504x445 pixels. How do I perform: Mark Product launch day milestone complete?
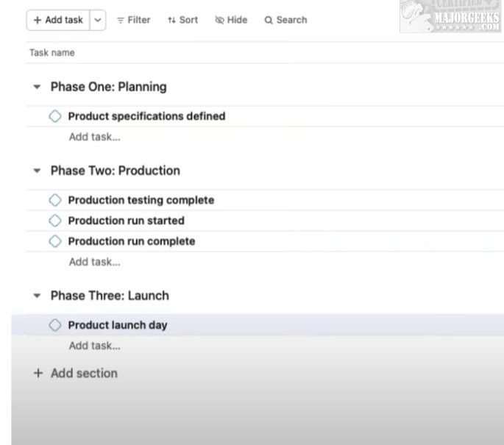point(55,325)
